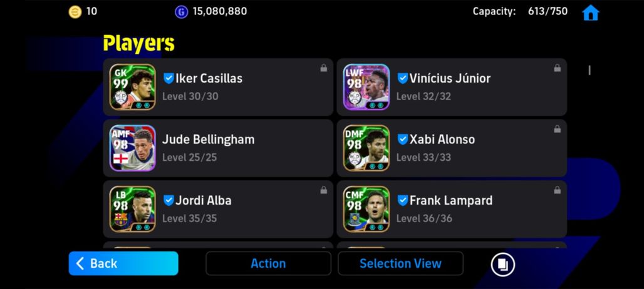Viewport: 644px width, 289px height.
Task: Open the multi-select copy icon
Action: (x=502, y=263)
